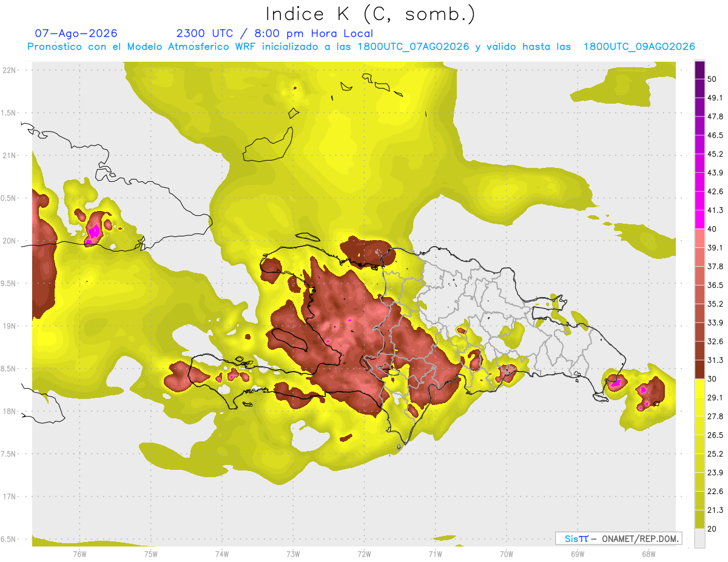The height and width of the screenshot is (562, 728).
Task: Click colorbar label '37.8'
Action: click(715, 266)
